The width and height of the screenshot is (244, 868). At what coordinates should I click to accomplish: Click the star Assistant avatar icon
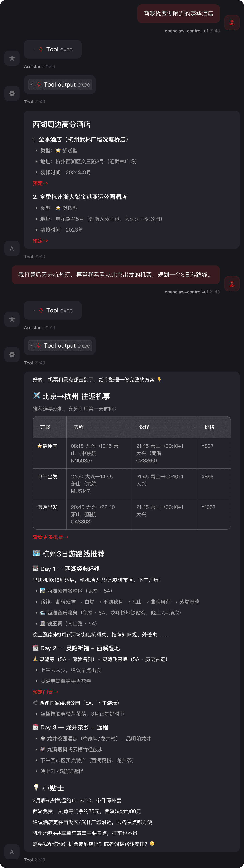coord(12,58)
